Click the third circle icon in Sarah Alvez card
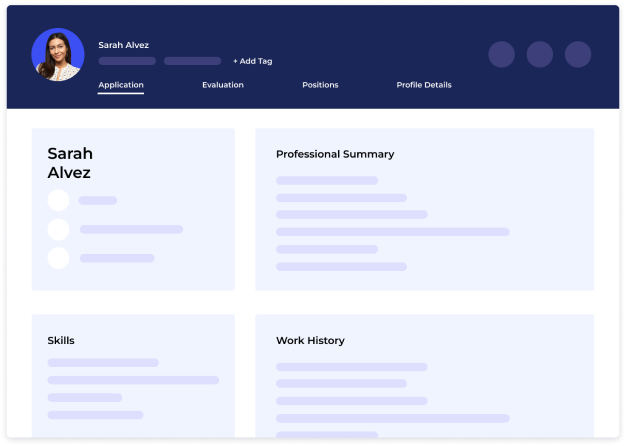Viewport: 626px width, 446px height. 58,258
